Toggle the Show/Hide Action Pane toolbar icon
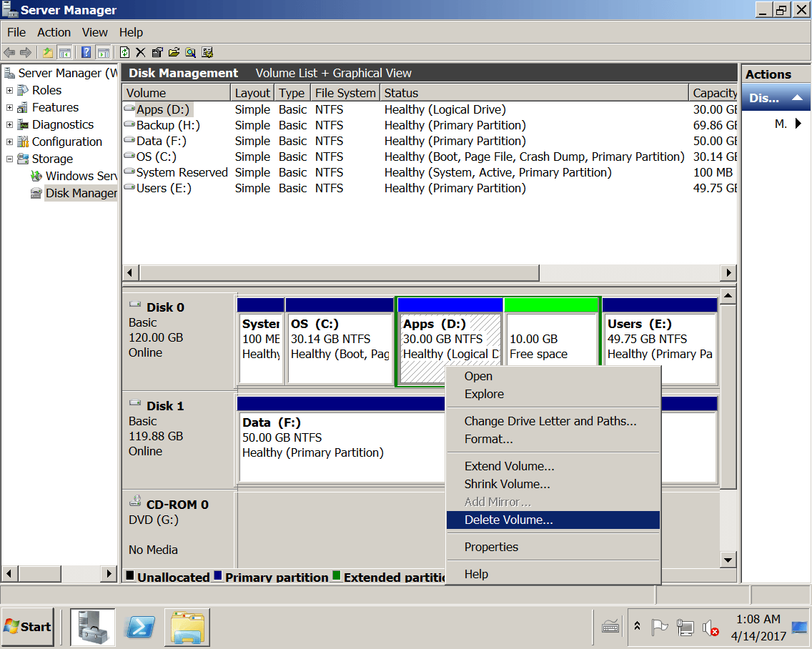The height and width of the screenshot is (649, 812). [104, 52]
